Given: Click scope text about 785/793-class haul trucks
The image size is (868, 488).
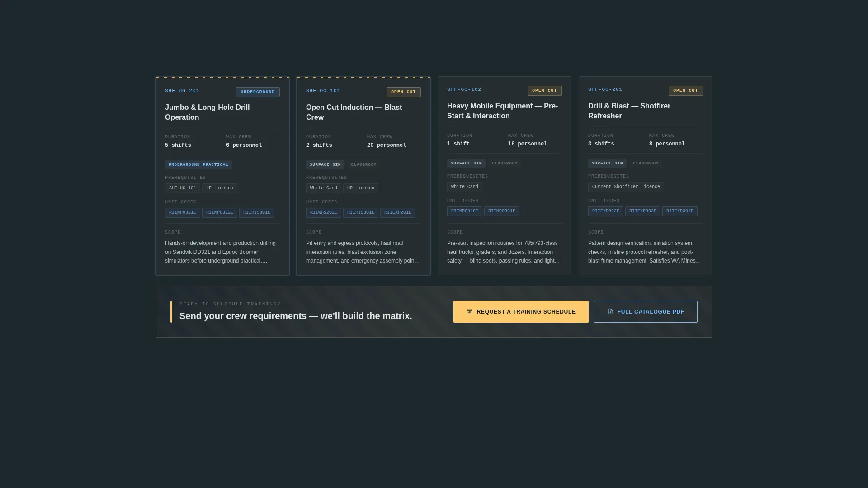Looking at the screenshot, I should pyautogui.click(x=504, y=252).
